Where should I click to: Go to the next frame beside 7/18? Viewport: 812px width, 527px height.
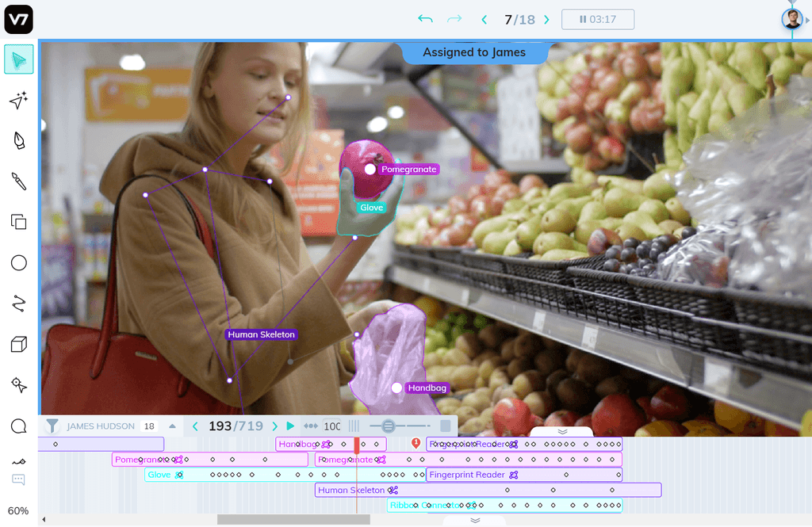547,19
